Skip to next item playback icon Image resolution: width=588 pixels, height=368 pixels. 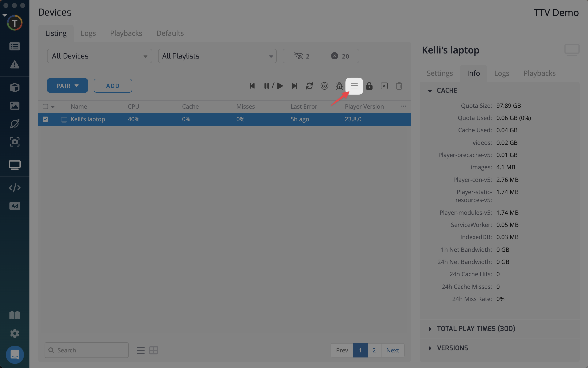[294, 86]
